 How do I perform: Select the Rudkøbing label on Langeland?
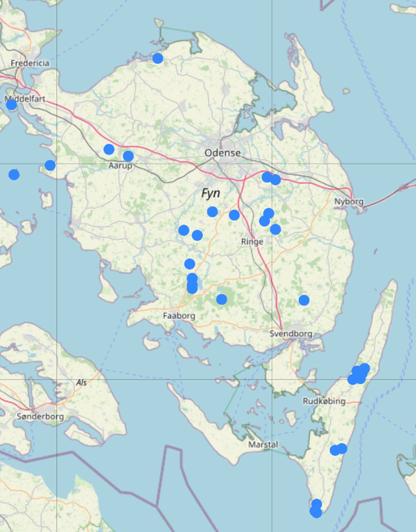tap(324, 401)
